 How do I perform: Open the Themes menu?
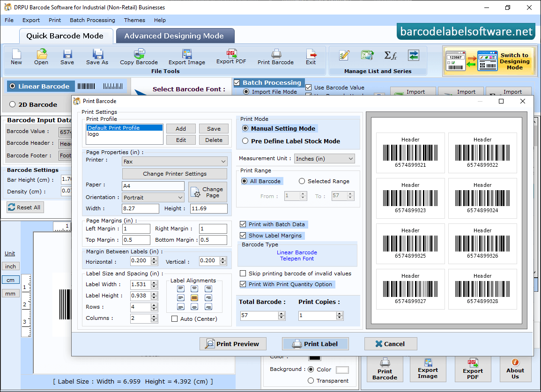point(134,20)
